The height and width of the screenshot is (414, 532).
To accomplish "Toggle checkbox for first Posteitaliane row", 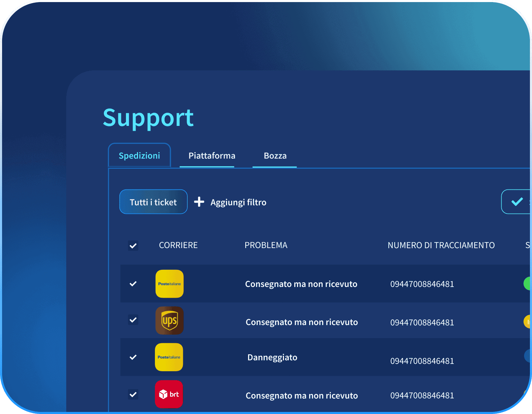I will pos(133,284).
